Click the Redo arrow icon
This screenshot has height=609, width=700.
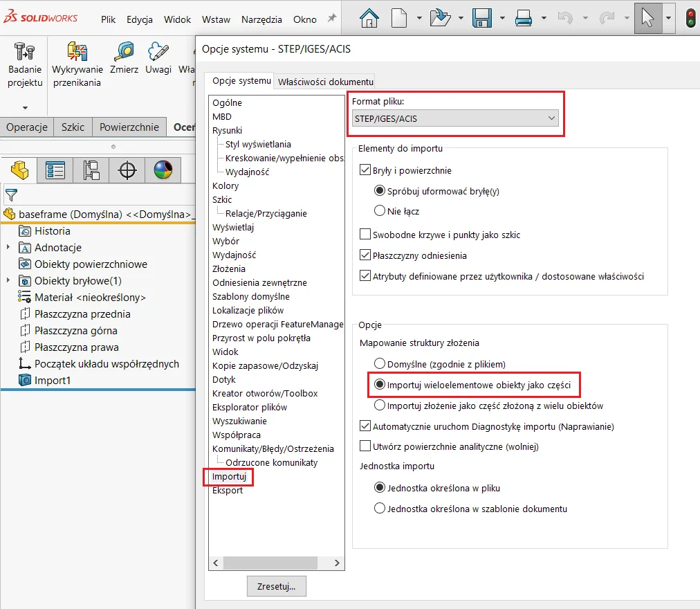[x=607, y=18]
